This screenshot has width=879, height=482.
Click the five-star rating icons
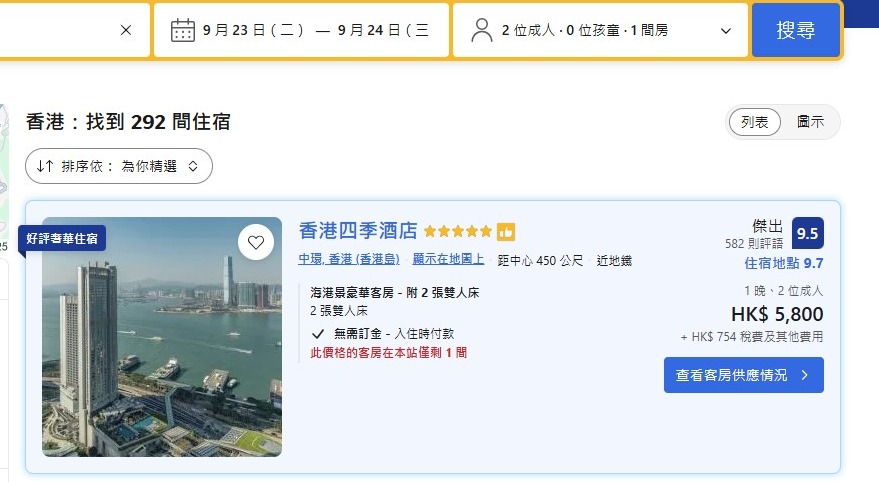coord(458,231)
